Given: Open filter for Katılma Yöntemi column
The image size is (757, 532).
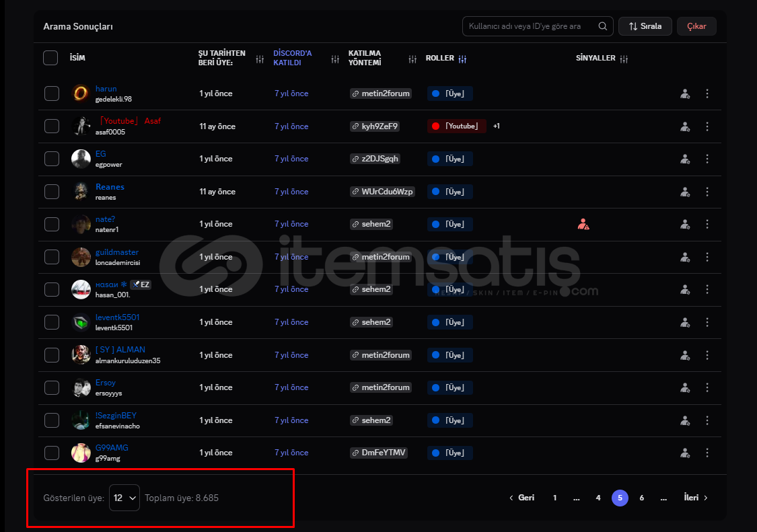Looking at the screenshot, I should coord(412,59).
